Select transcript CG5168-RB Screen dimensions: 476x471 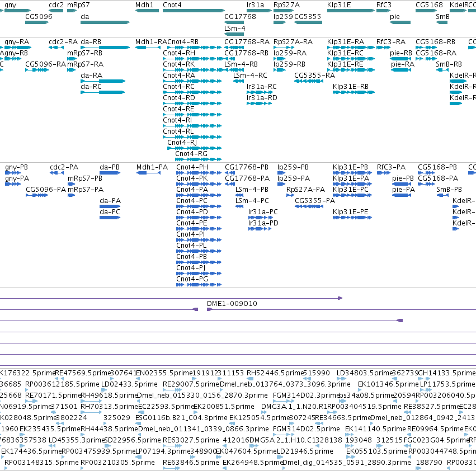point(435,41)
